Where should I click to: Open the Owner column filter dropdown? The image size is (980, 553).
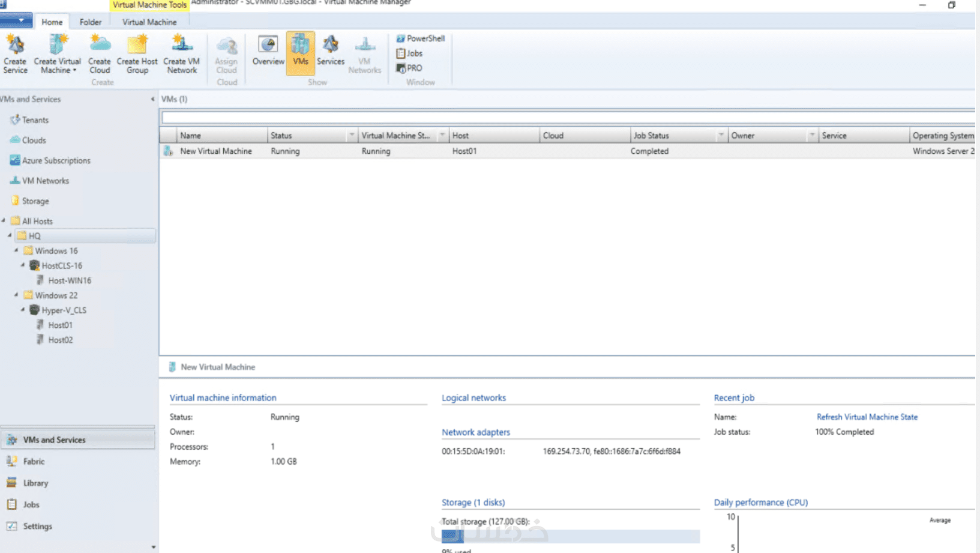(x=812, y=136)
